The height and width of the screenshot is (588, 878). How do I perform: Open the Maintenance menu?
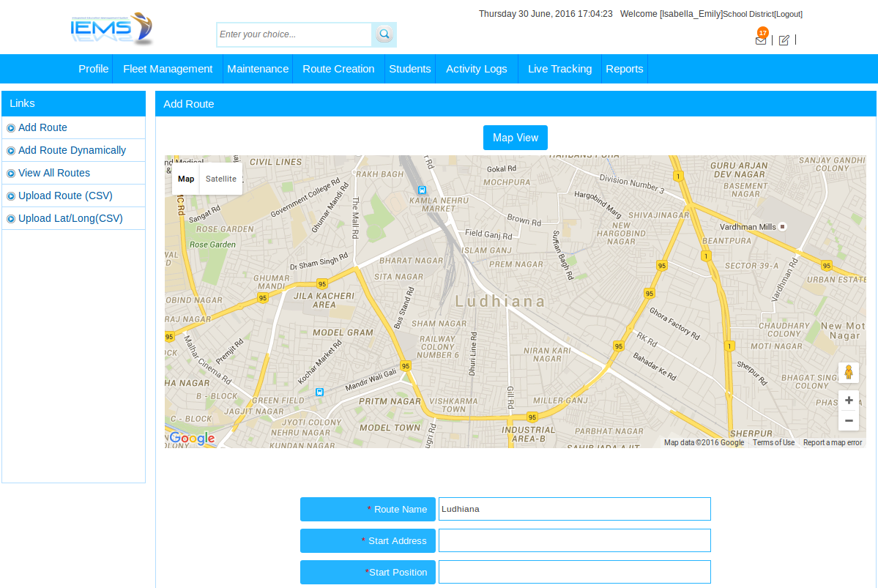coord(258,69)
